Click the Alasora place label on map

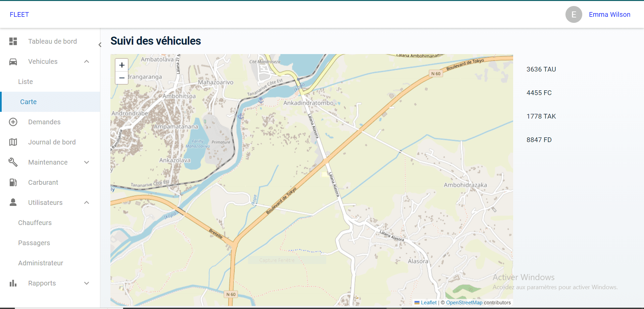(418, 261)
